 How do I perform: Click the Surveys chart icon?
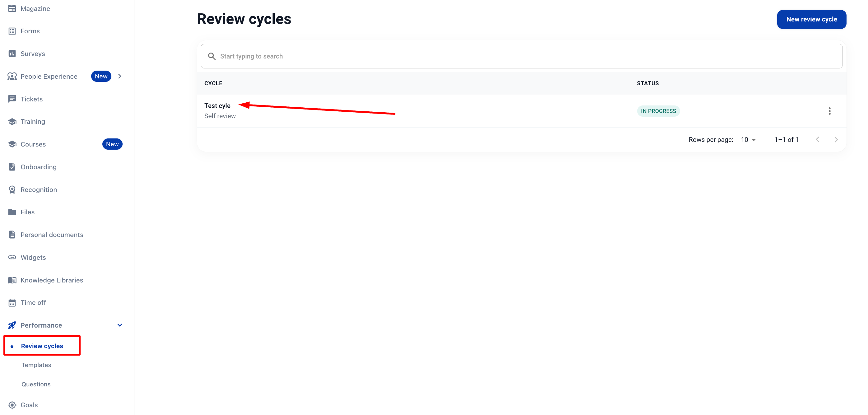click(12, 54)
